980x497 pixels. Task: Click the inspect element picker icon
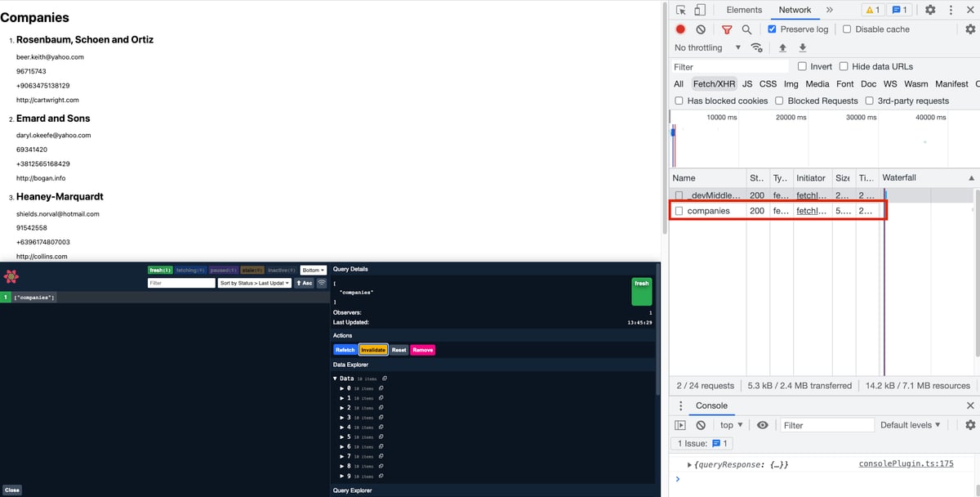(681, 10)
